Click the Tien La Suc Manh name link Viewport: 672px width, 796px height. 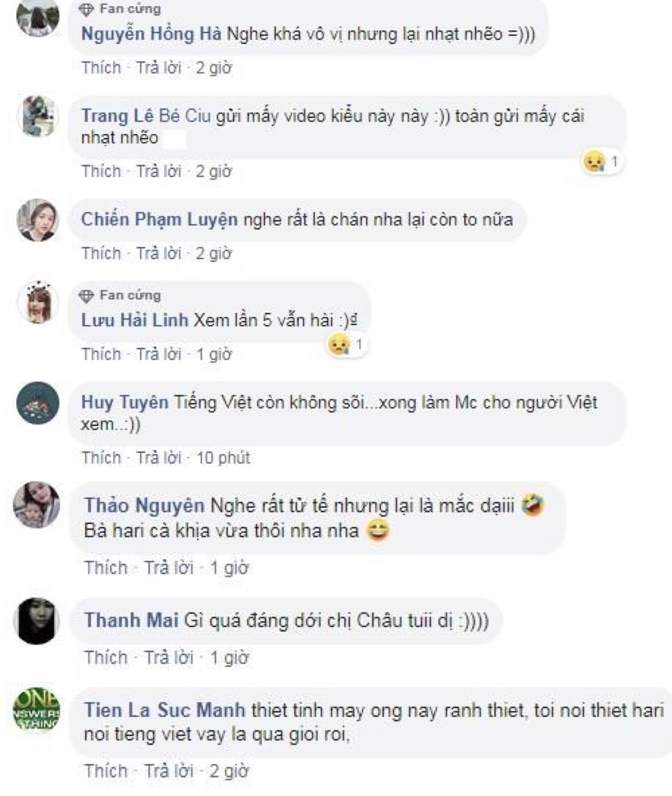[x=164, y=711]
